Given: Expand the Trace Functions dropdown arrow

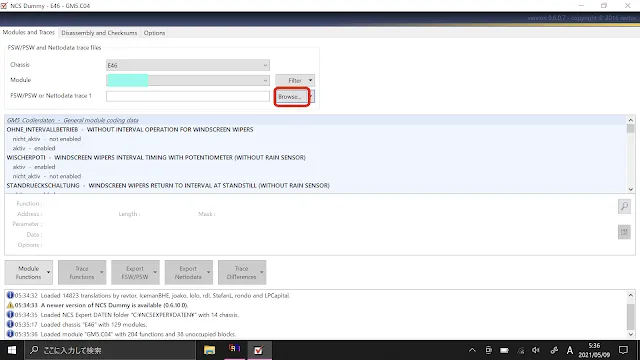Looking at the screenshot, I should [102, 272].
